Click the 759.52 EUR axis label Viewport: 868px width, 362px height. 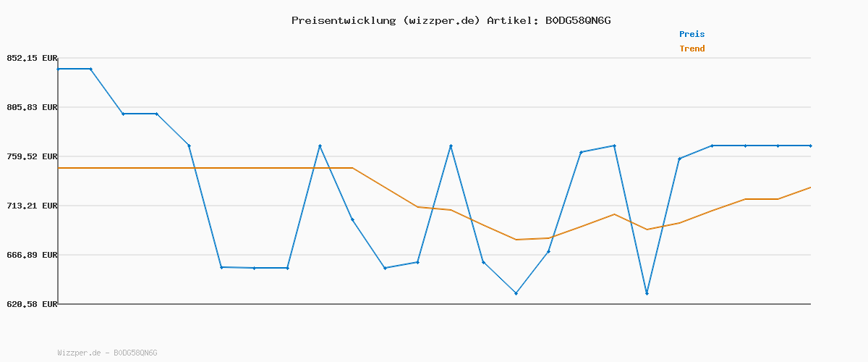tap(32, 156)
